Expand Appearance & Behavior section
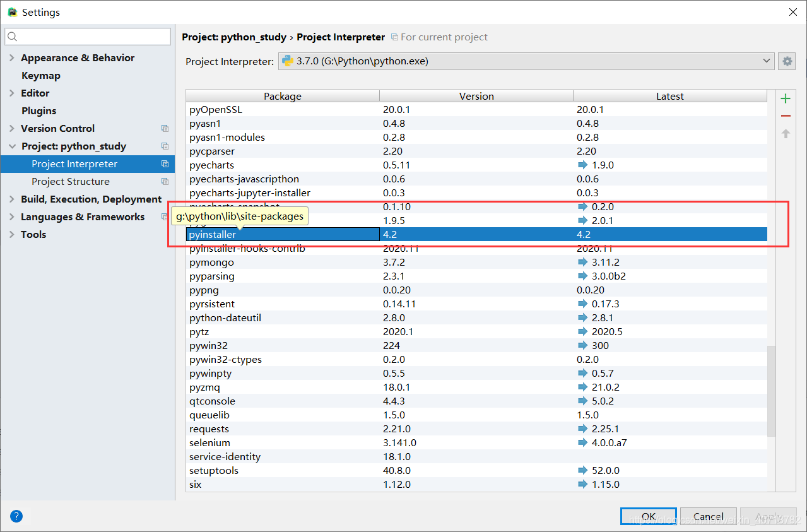 tap(12, 58)
